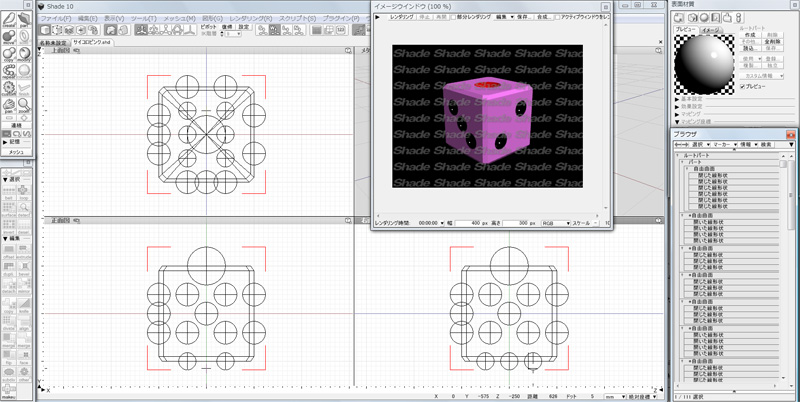Click the face edit tool icon
800x402 pixels.
[24, 357]
